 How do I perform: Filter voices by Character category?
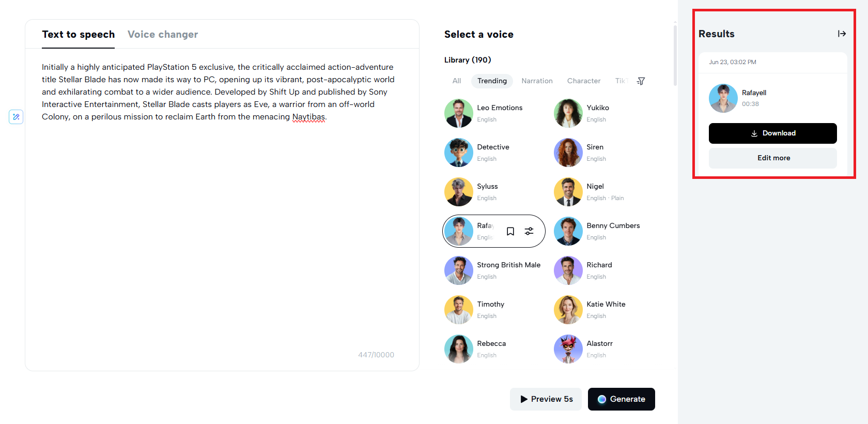pyautogui.click(x=584, y=81)
